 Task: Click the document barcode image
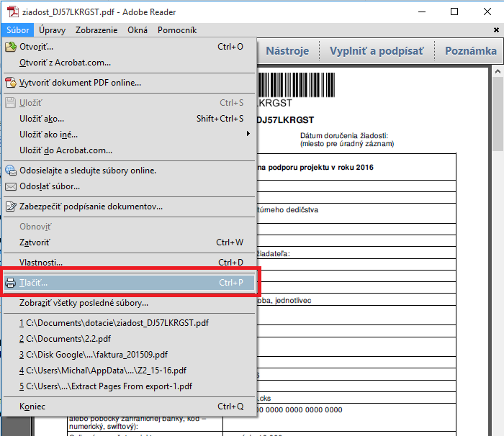(x=296, y=85)
